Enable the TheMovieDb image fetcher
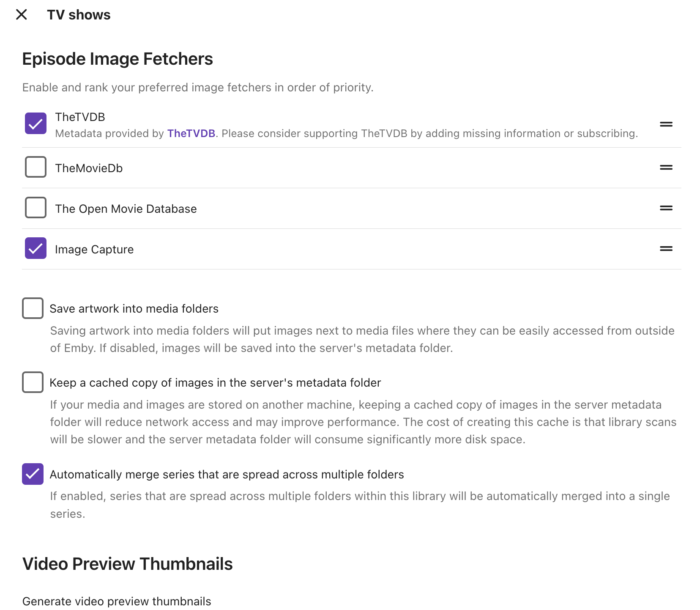 [36, 167]
